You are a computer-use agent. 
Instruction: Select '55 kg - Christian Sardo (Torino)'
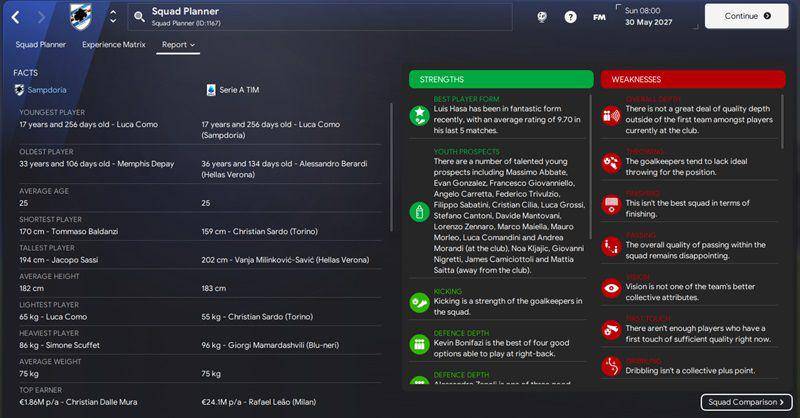pos(257,317)
